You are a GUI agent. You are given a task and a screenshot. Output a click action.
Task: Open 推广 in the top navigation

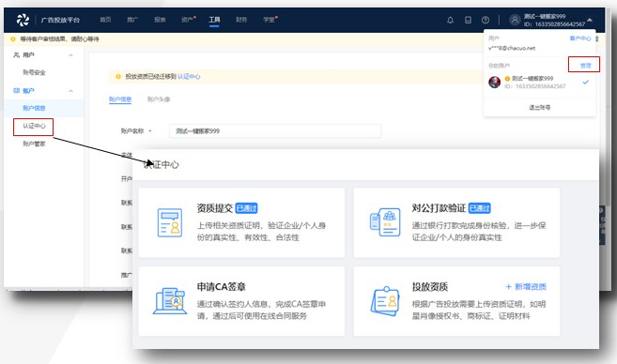pos(132,20)
